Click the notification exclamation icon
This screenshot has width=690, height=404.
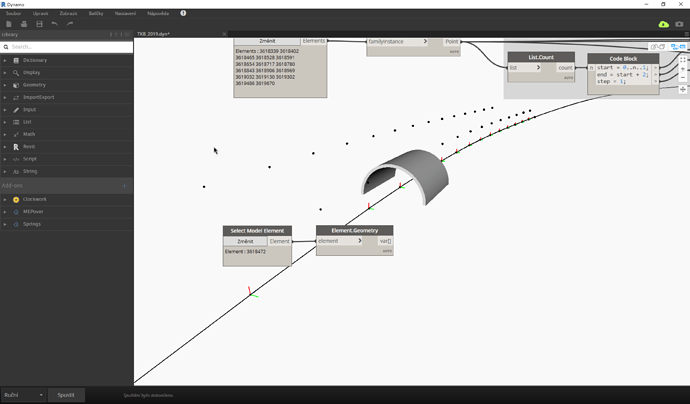183,13
